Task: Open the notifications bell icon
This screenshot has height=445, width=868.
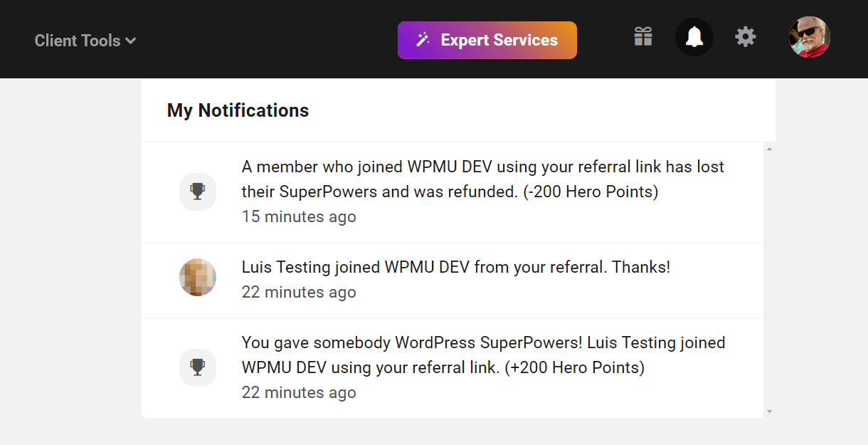Action: [694, 36]
